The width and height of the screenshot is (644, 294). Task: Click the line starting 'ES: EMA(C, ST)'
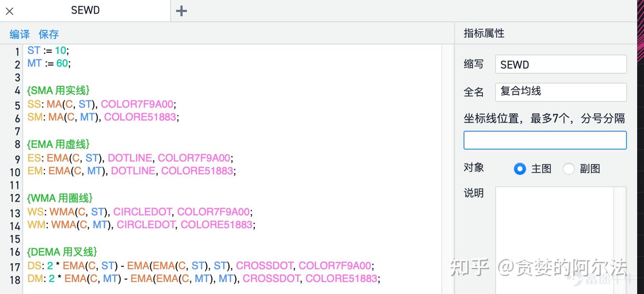[x=131, y=158]
